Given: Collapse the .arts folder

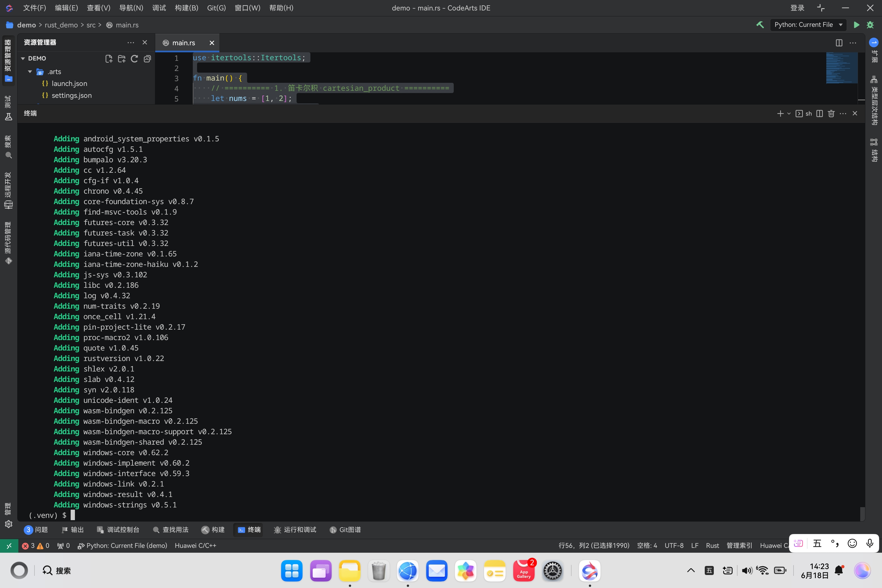Looking at the screenshot, I should coord(30,72).
